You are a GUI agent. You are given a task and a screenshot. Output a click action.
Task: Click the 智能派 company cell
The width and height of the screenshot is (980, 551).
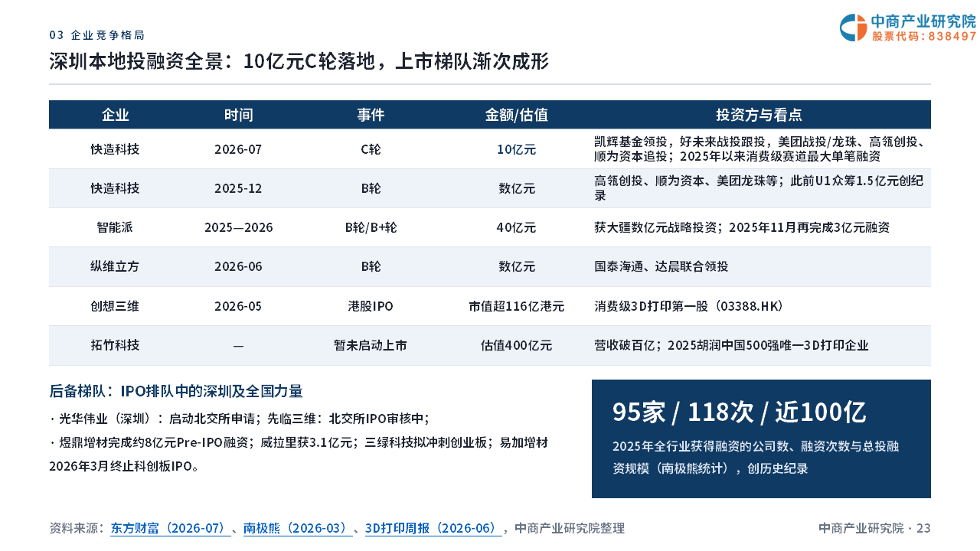coord(115,227)
